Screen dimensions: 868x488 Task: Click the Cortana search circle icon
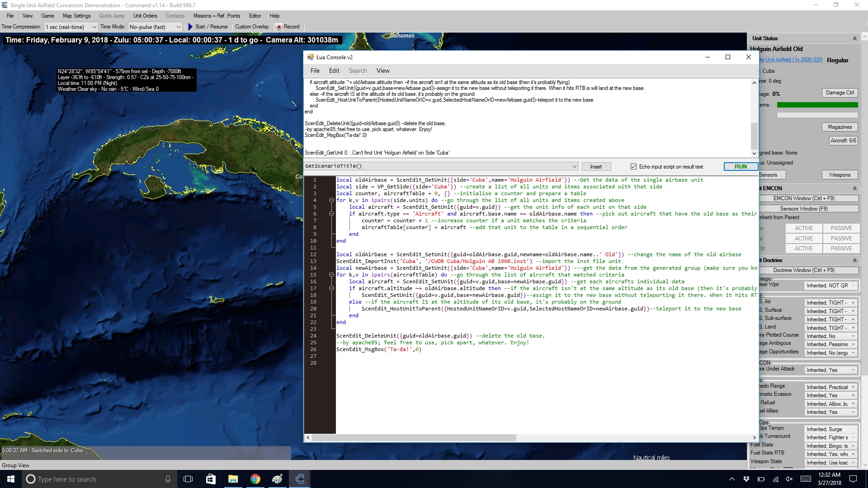click(x=30, y=479)
